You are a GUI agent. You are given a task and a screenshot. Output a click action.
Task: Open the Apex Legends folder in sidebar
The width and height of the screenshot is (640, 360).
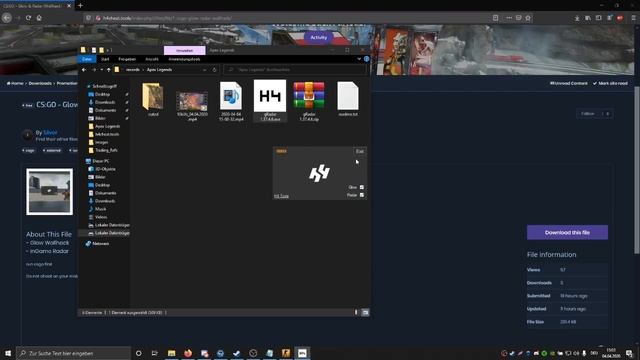point(107,126)
